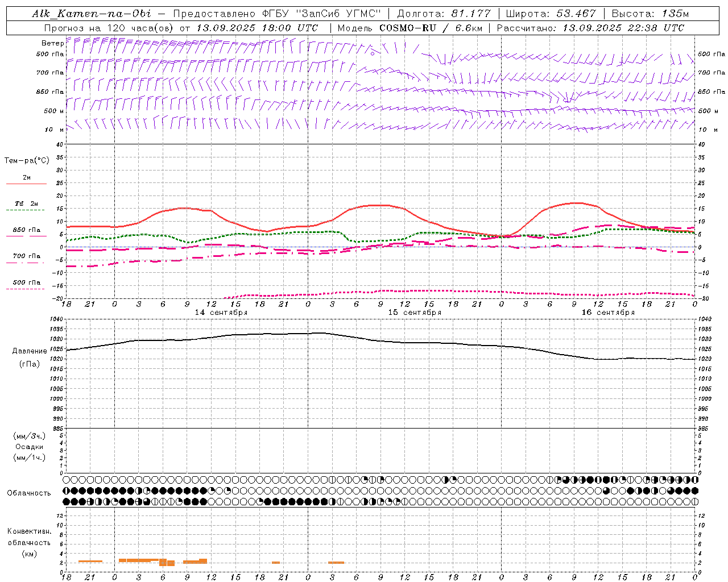Image resolution: width=728 pixels, height=582 pixels.
Task: Click the '14 сентября' date label
Action: (221, 313)
